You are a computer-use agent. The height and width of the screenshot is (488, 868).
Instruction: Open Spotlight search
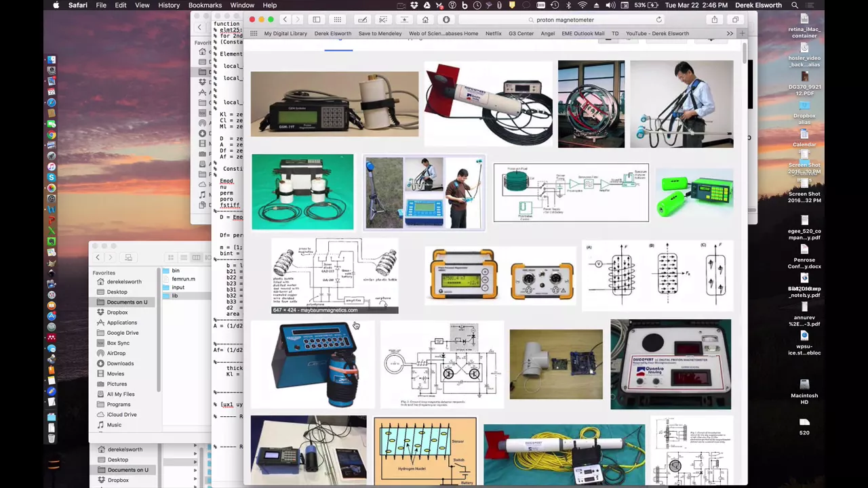(795, 5)
